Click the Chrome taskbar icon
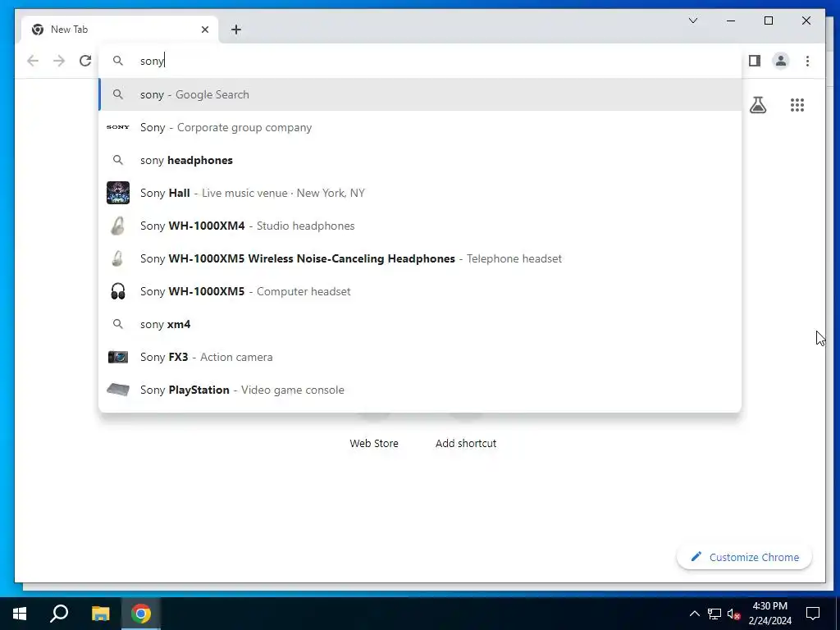The image size is (840, 630). 141,614
